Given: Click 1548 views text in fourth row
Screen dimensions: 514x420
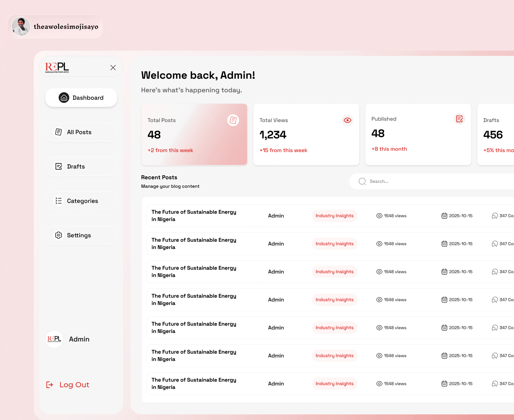Looking at the screenshot, I should click(395, 300).
